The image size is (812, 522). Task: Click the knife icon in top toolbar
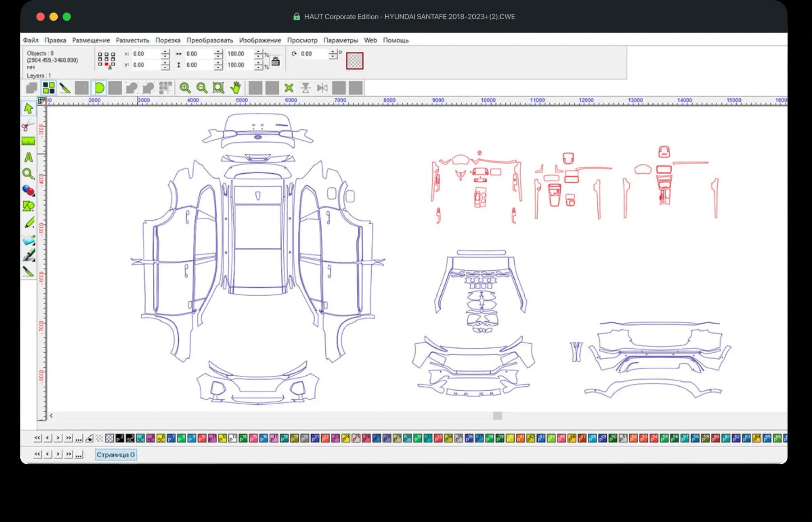coord(65,88)
